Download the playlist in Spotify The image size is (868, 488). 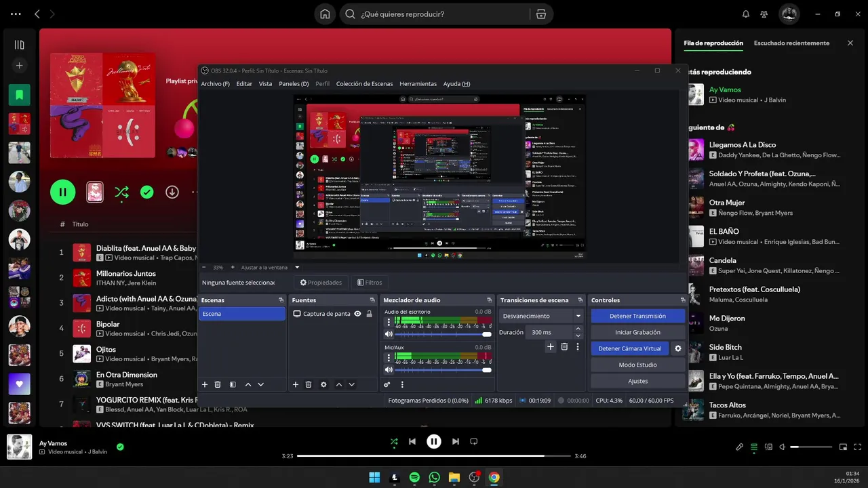point(172,192)
